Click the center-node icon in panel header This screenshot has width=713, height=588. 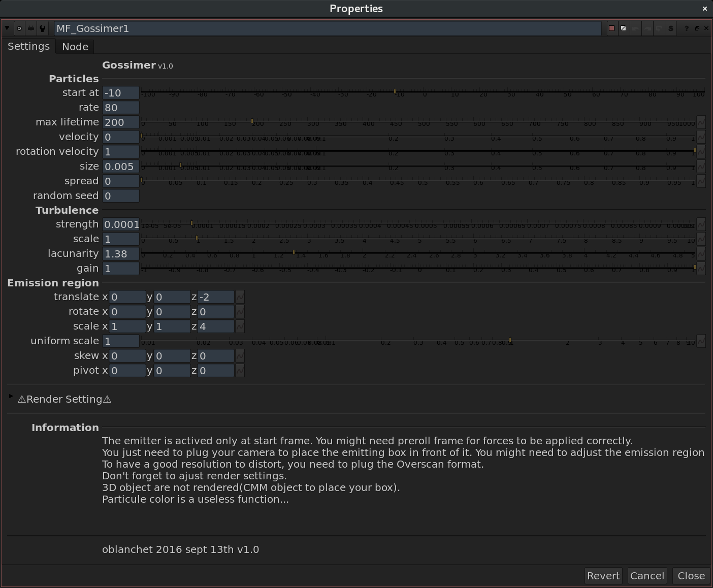click(19, 28)
